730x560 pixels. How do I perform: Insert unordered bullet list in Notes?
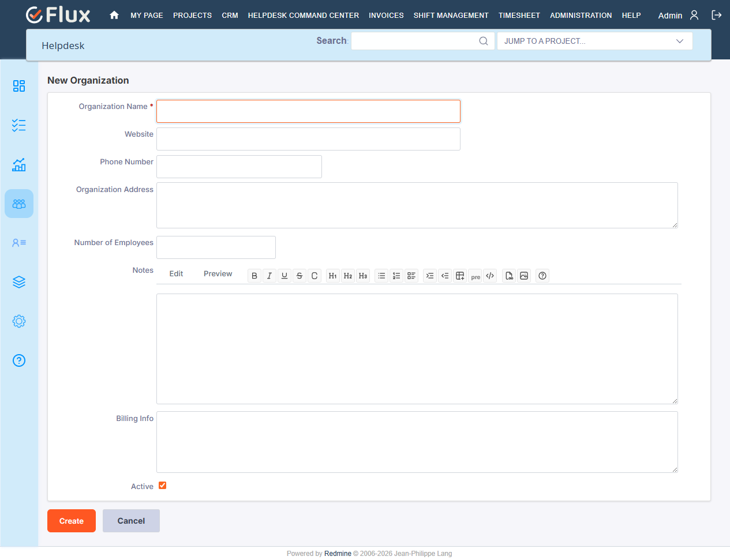381,276
